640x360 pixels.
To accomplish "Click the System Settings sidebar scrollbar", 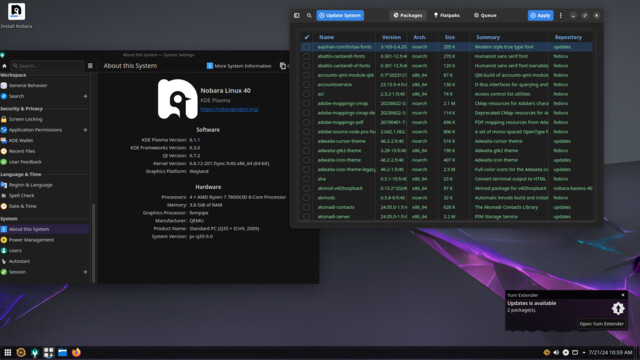I will pyautogui.click(x=93, y=243).
